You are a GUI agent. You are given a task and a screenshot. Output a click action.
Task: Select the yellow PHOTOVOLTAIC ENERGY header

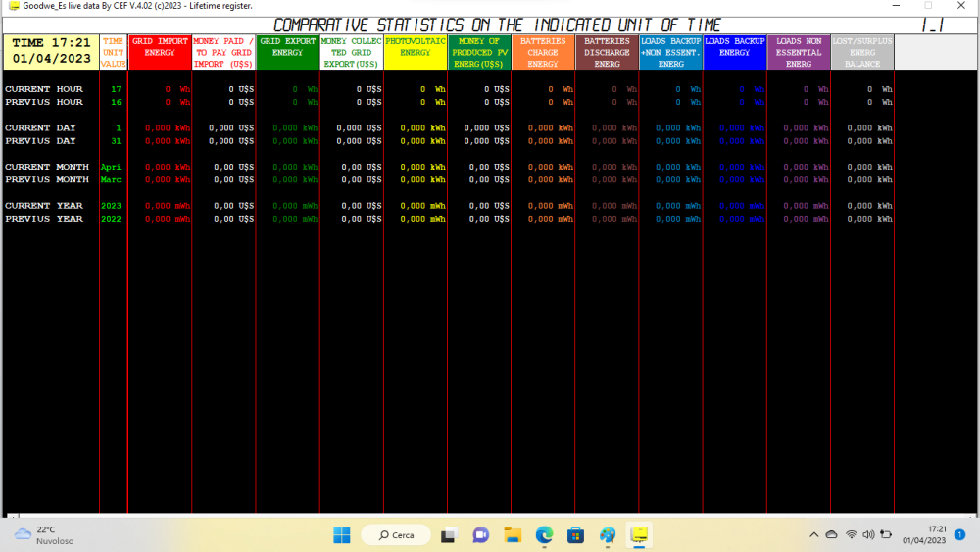tap(415, 52)
